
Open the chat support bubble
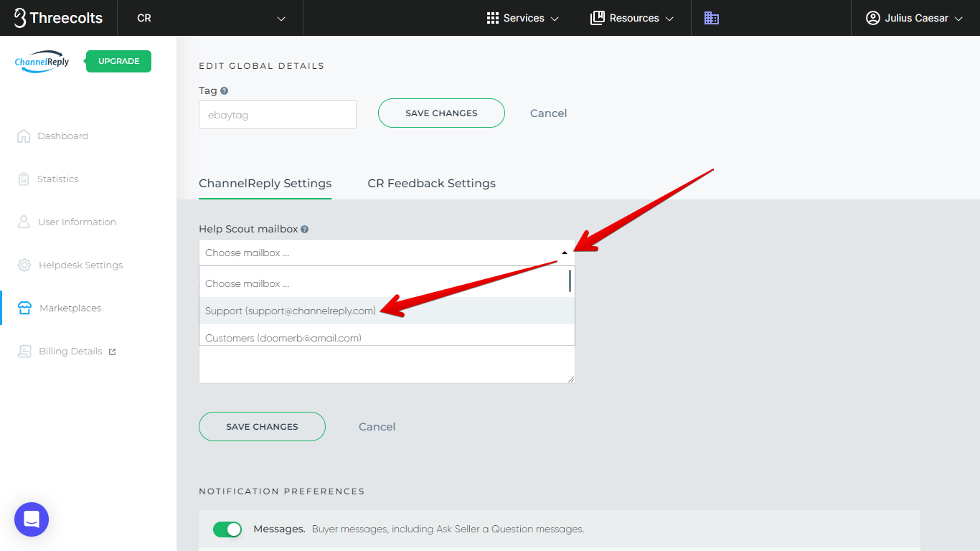pos(32,519)
